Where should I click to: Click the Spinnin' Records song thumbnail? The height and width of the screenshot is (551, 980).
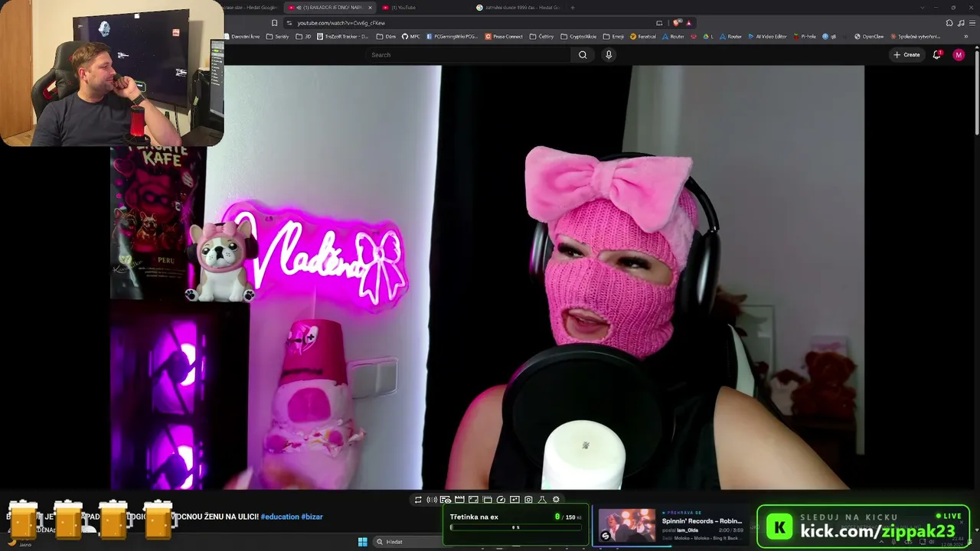627,526
